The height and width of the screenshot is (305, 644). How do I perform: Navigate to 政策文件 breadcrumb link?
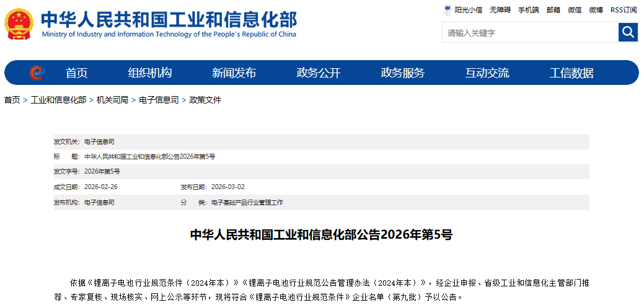(x=205, y=100)
